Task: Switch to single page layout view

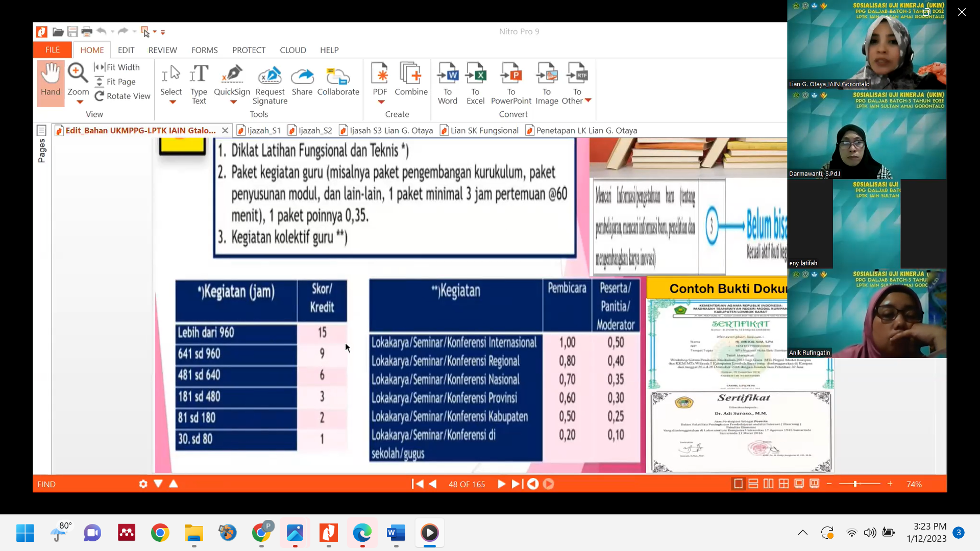Action: tap(738, 484)
